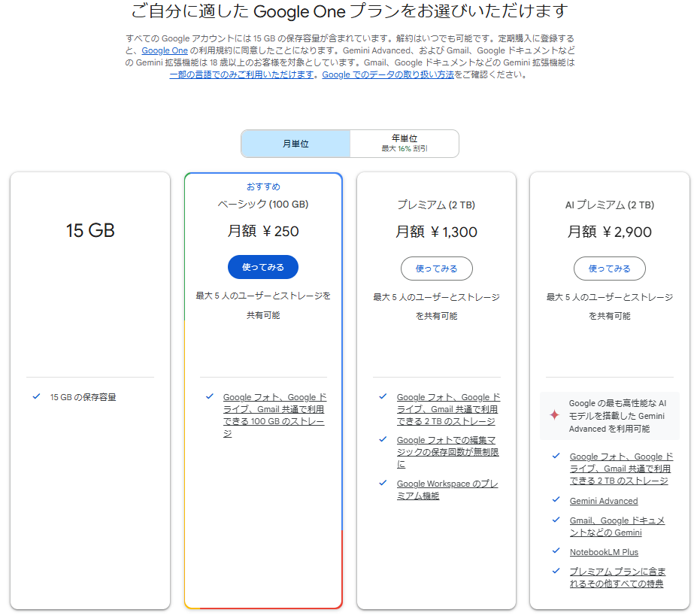Viewport: 697px width, 616px height.
Task: Switch billing to 月単位 (monthly)
Action: pos(295,144)
